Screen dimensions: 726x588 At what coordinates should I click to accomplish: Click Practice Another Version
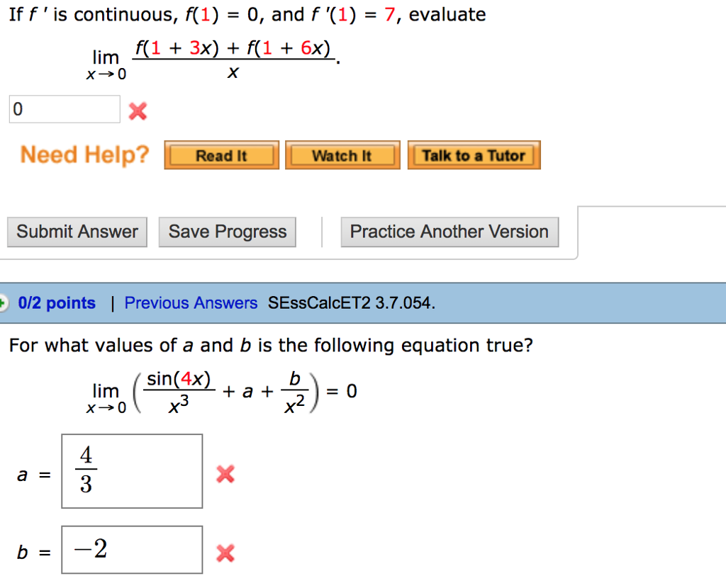(449, 232)
